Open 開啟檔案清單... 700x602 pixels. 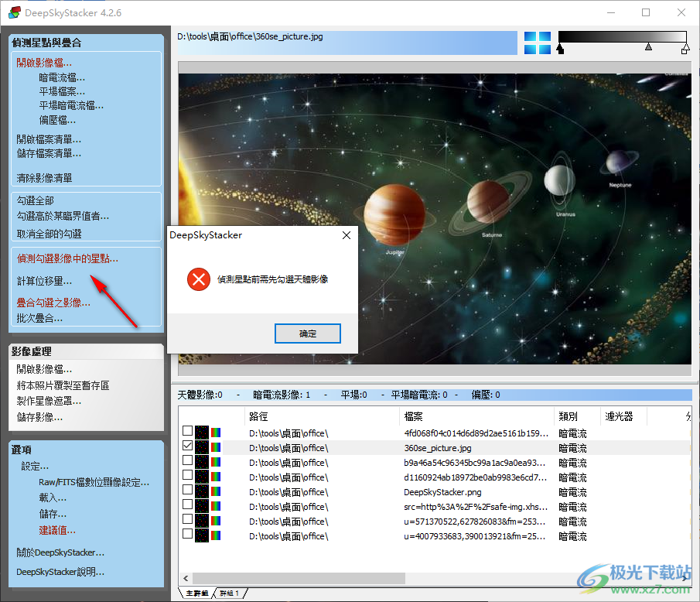(49, 140)
